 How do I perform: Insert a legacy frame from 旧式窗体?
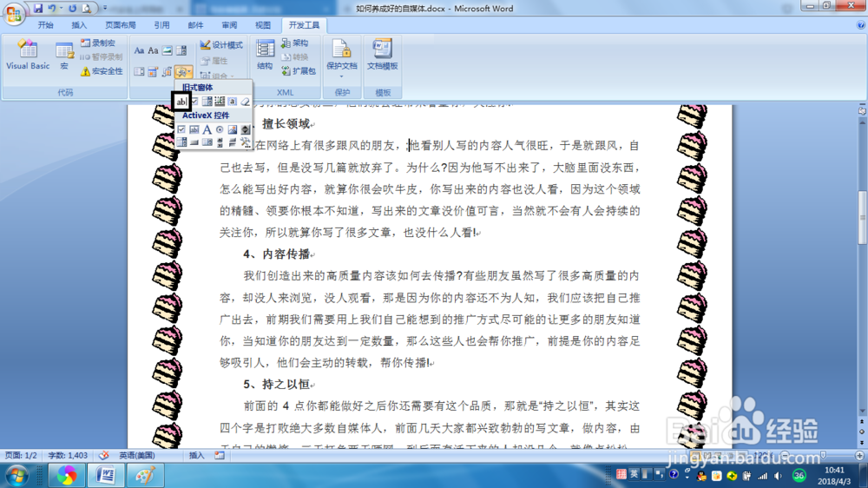point(220,102)
